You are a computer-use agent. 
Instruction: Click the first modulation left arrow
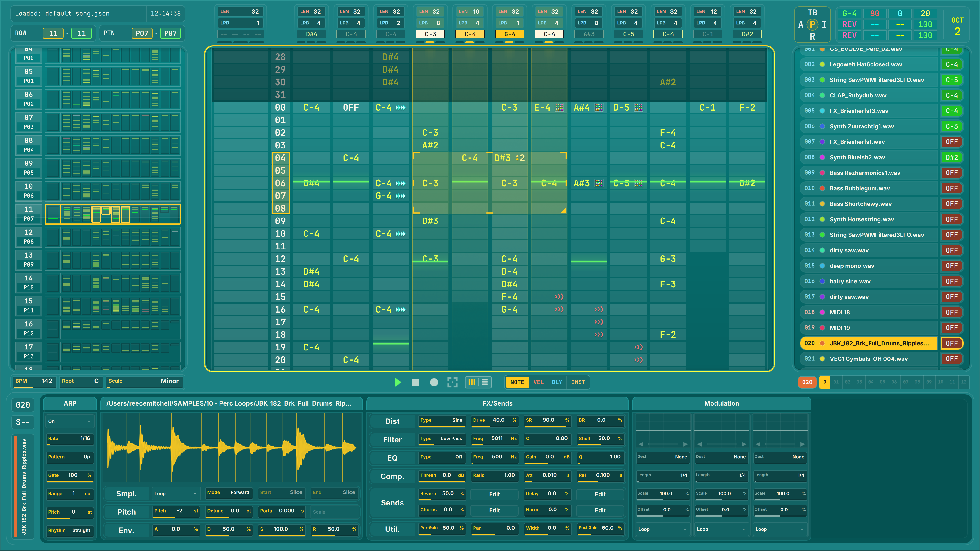pyautogui.click(x=641, y=444)
